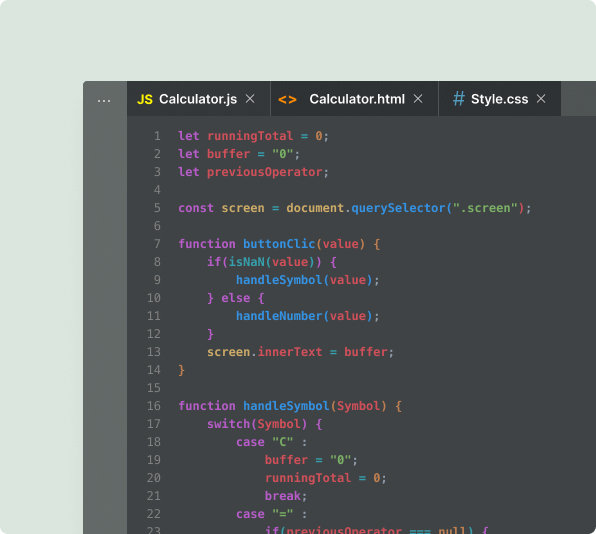The width and height of the screenshot is (596, 534).
Task: Switch to the Calculator.html tab
Action: point(354,99)
